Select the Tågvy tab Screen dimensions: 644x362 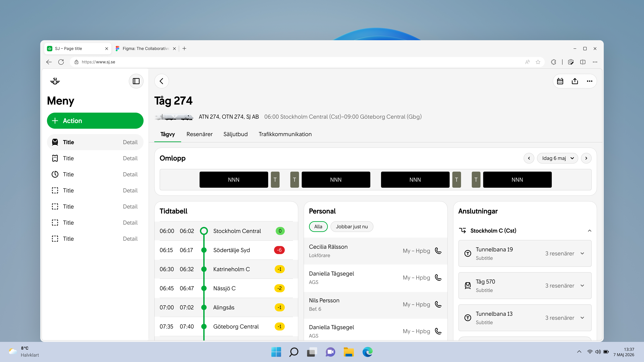[168, 134]
